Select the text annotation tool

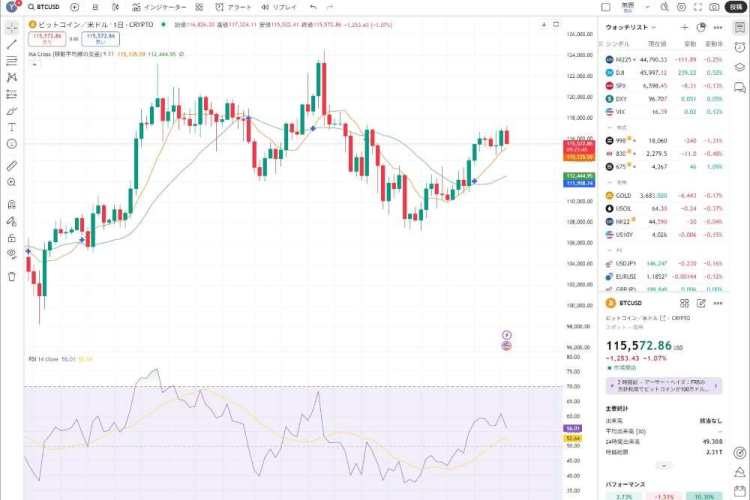(x=12, y=127)
